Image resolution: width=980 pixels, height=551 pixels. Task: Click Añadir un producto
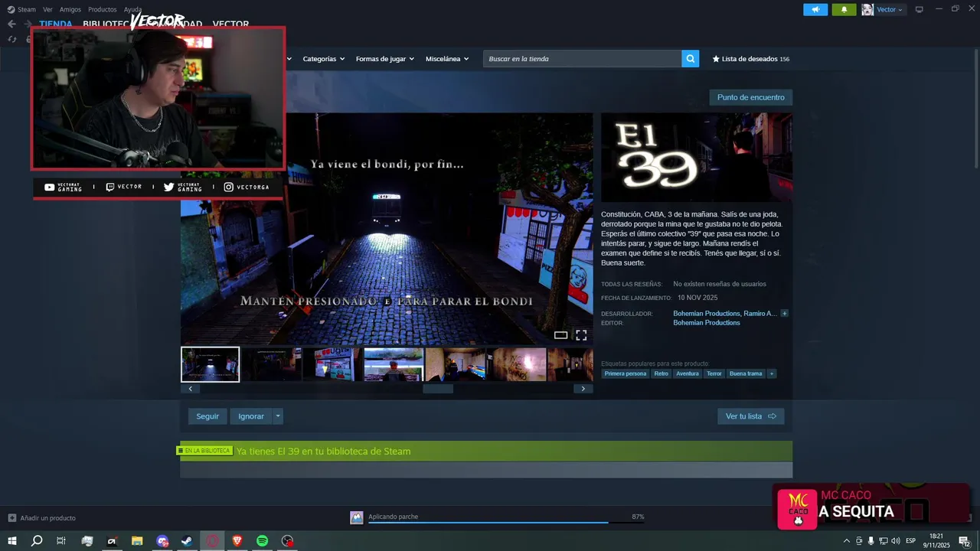click(42, 518)
